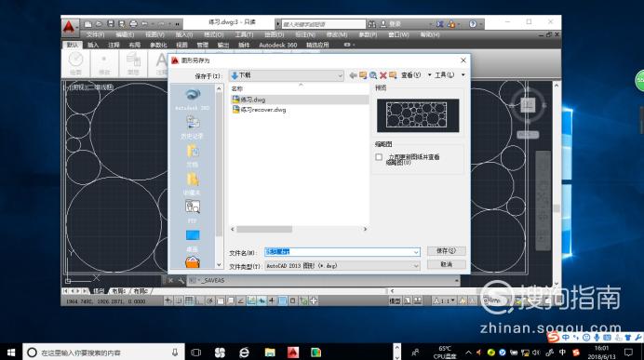
Task: Check the update sheet thumbnails checkbox
Action: [379, 157]
